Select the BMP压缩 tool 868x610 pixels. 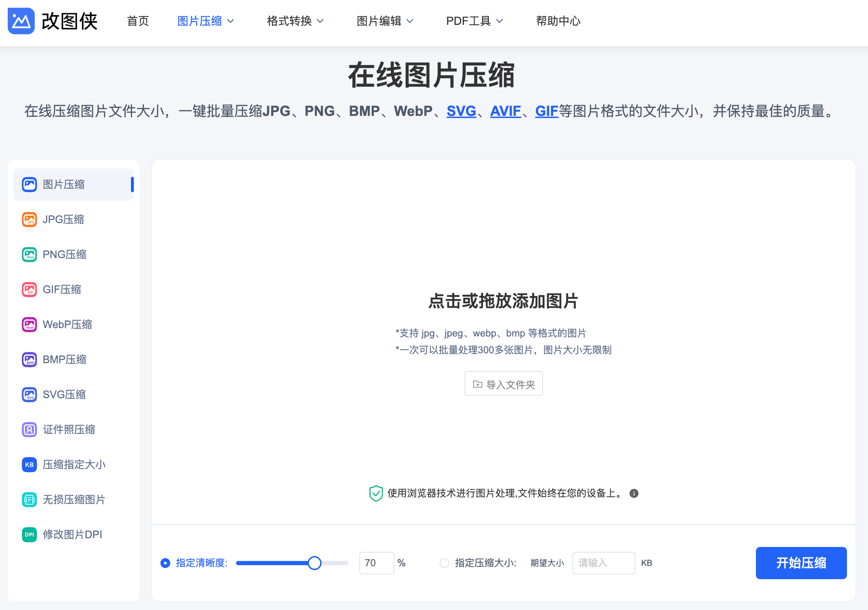coord(64,359)
